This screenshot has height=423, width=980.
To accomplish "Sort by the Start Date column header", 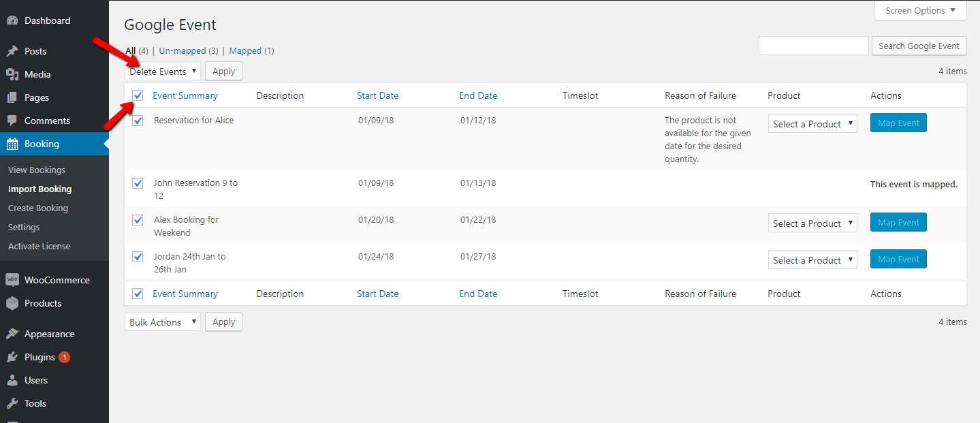I will coord(377,96).
